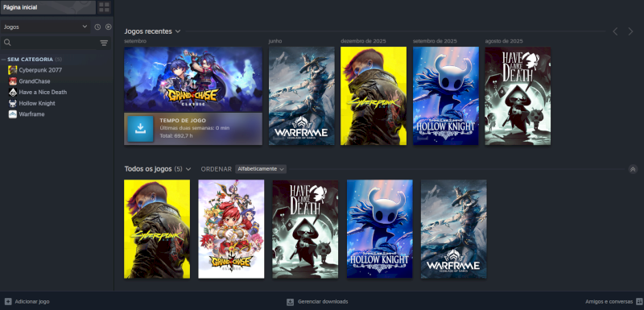Open Warframe cover in all games
Screen dimensions: 644x310
coord(454,229)
